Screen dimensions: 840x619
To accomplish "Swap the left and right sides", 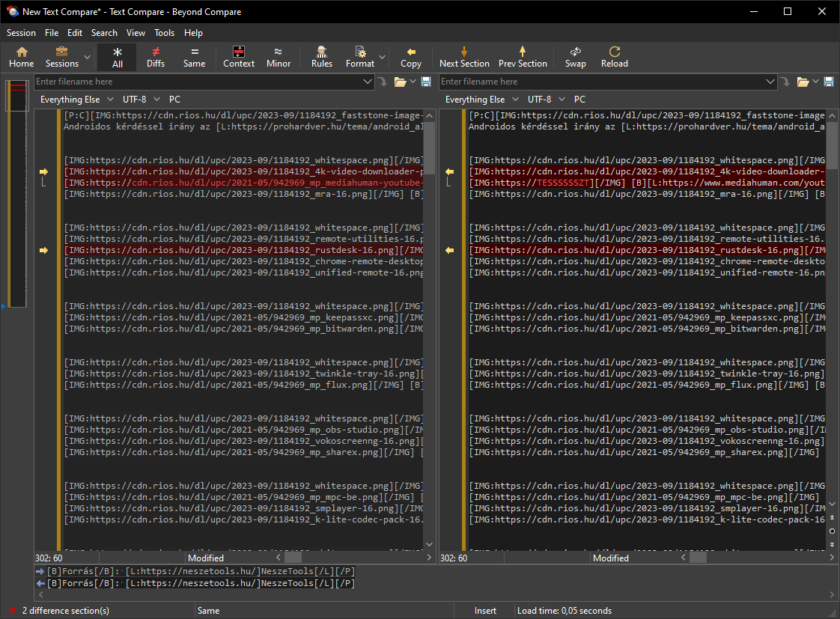I will (x=576, y=58).
